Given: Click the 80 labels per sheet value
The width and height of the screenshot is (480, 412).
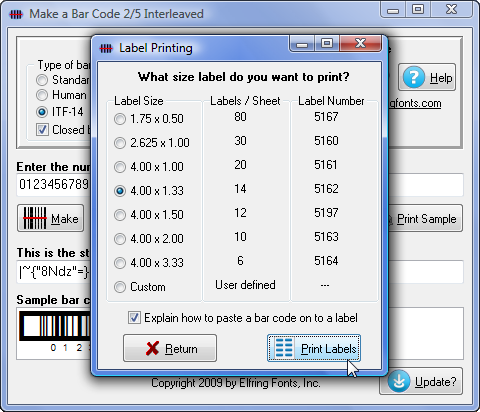Looking at the screenshot, I should point(240,117).
